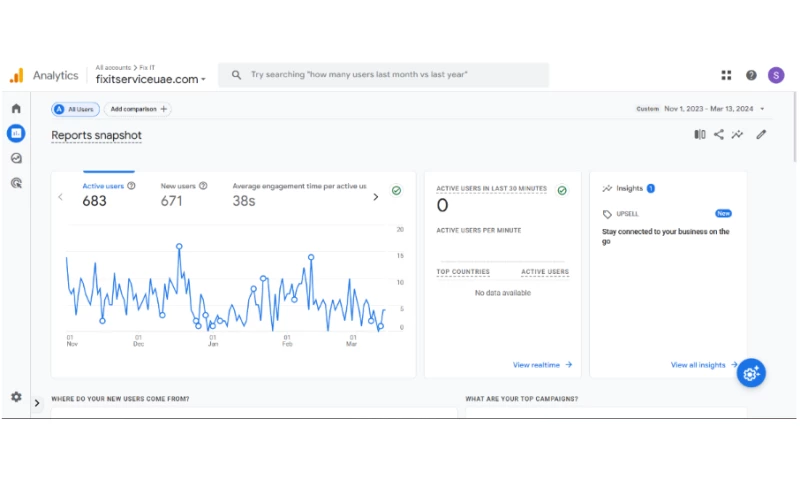Click What are your top campaigns heading
Image resolution: width=800 pixels, height=480 pixels.
pos(522,399)
